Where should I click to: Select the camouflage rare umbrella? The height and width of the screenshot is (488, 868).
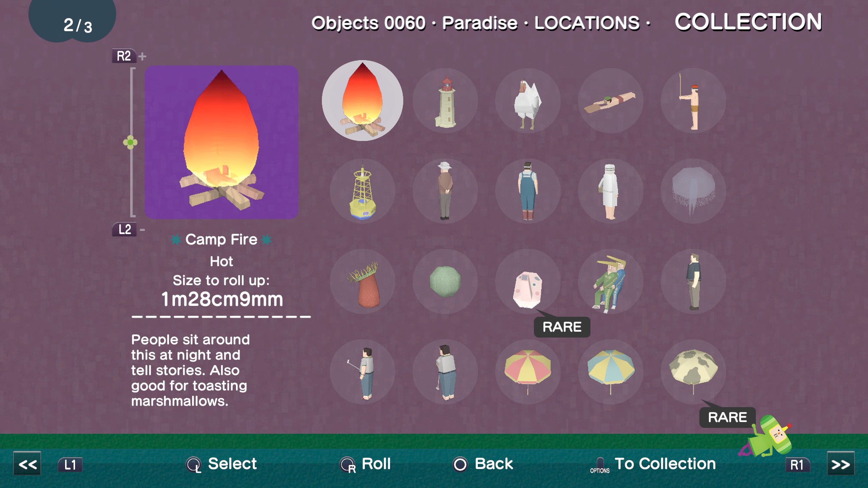coord(693,372)
